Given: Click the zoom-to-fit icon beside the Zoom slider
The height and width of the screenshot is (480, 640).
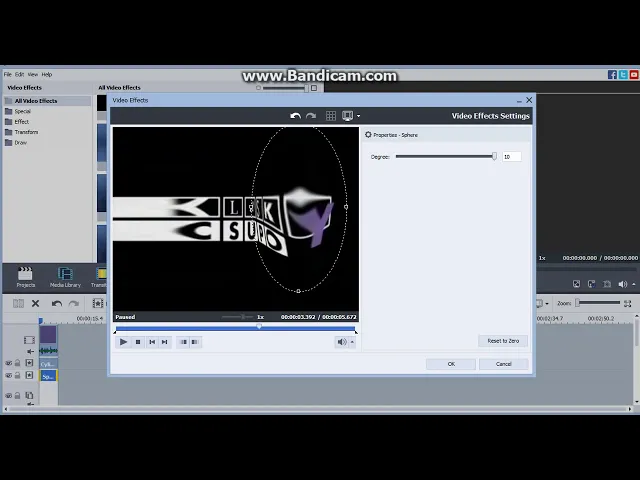Looking at the screenshot, I should 627,303.
